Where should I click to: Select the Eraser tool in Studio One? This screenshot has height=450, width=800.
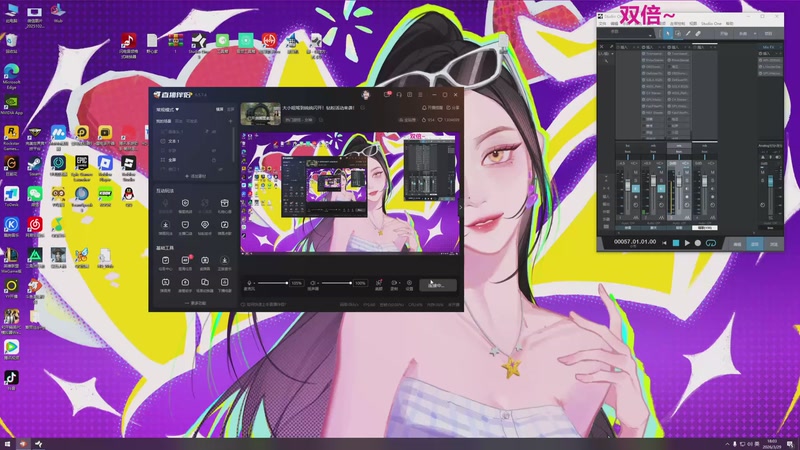(697, 34)
